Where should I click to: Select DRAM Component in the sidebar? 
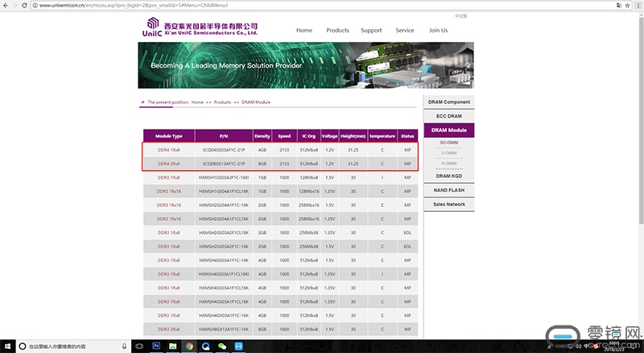coord(448,102)
